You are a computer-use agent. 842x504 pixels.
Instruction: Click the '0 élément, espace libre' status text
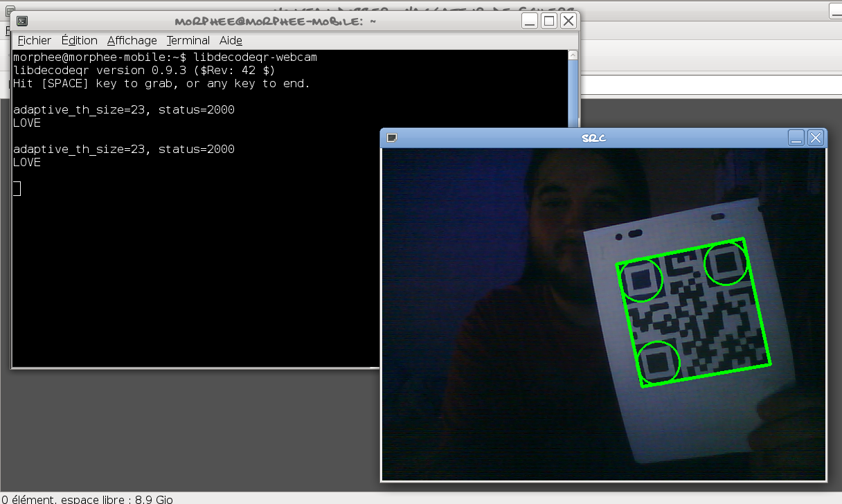(87, 499)
